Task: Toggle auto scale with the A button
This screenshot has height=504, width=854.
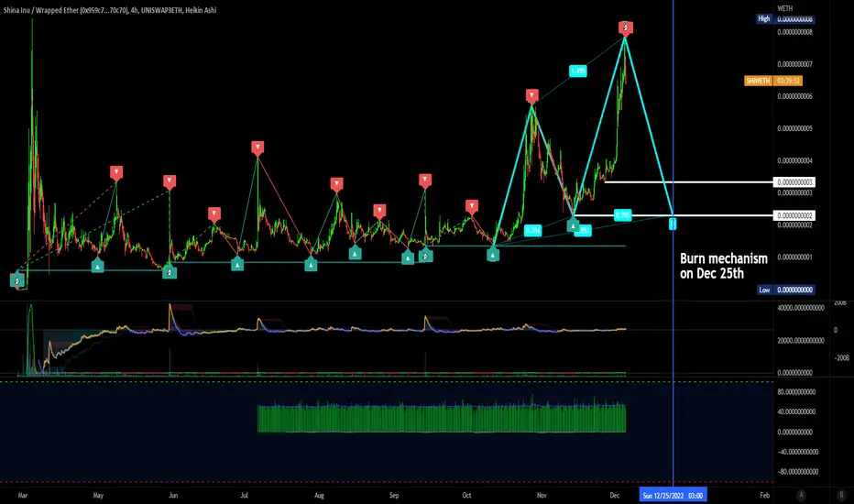Action: click(x=801, y=495)
